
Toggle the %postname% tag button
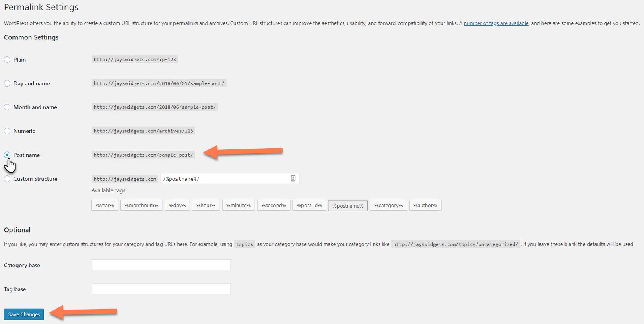point(348,206)
